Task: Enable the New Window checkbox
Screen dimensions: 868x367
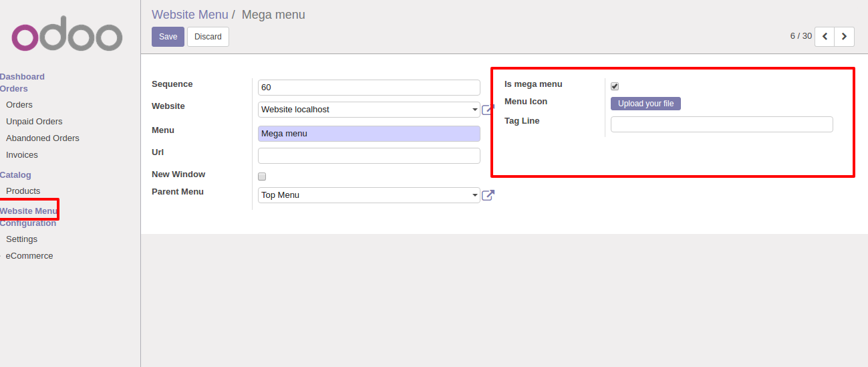Action: (x=262, y=176)
